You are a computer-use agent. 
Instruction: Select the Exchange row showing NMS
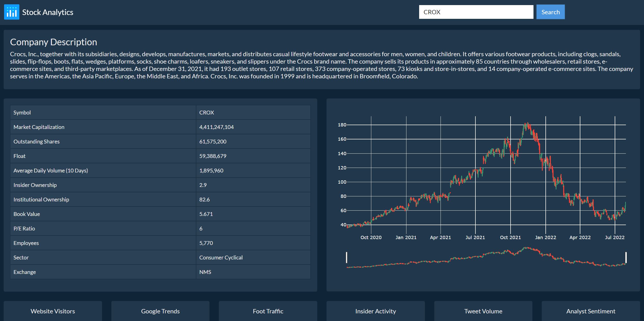point(160,272)
